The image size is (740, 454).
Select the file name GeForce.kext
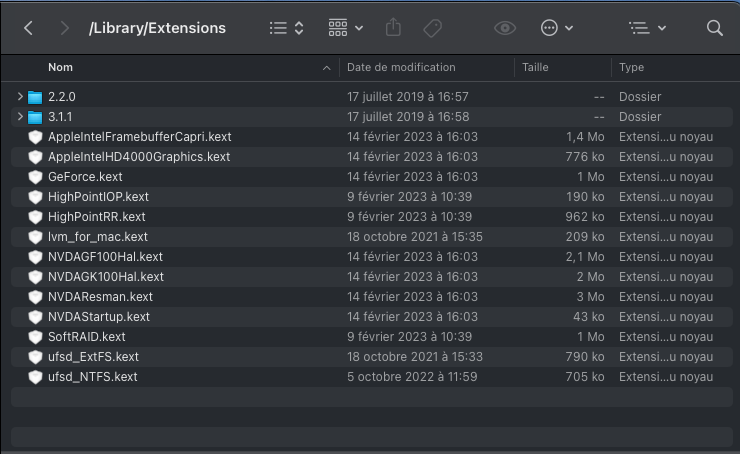tap(85, 177)
